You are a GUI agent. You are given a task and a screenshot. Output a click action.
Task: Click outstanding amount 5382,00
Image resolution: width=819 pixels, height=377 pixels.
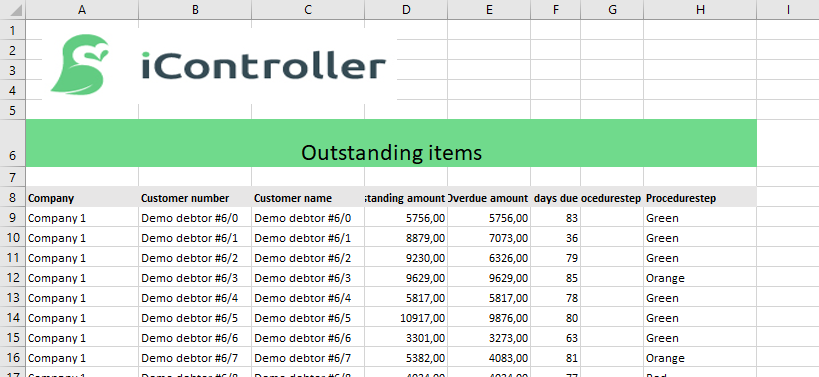point(406,358)
